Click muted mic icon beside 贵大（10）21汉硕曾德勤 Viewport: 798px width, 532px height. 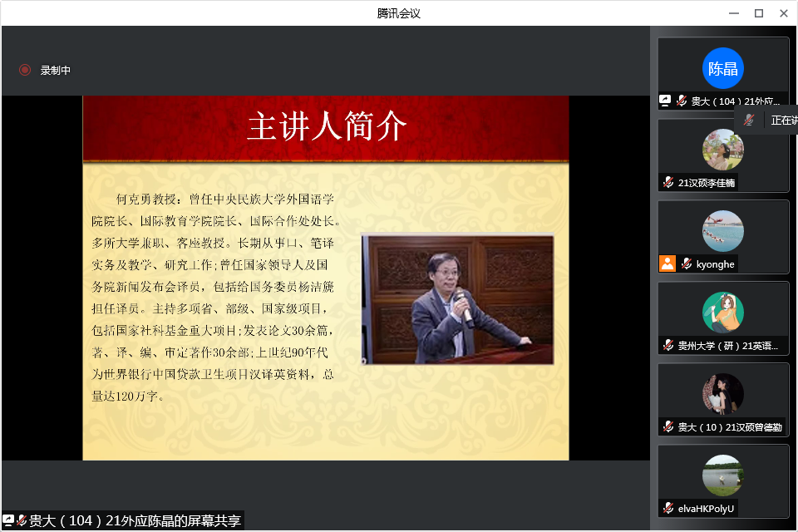coord(668,426)
